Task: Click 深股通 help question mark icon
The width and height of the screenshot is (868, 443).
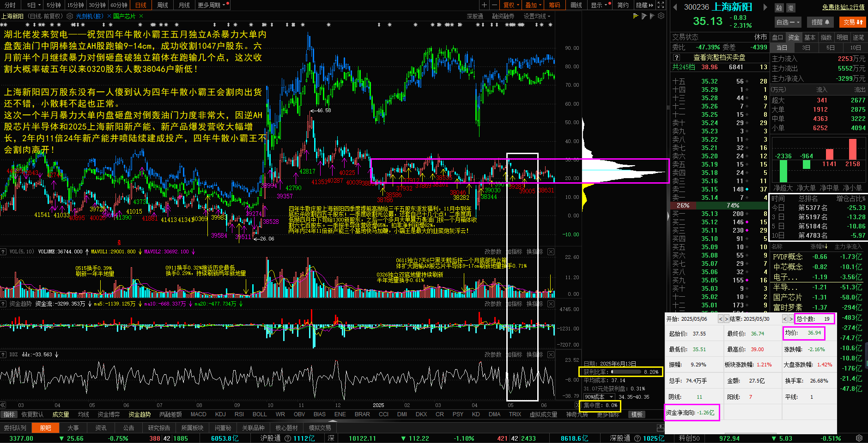Action: point(637,438)
